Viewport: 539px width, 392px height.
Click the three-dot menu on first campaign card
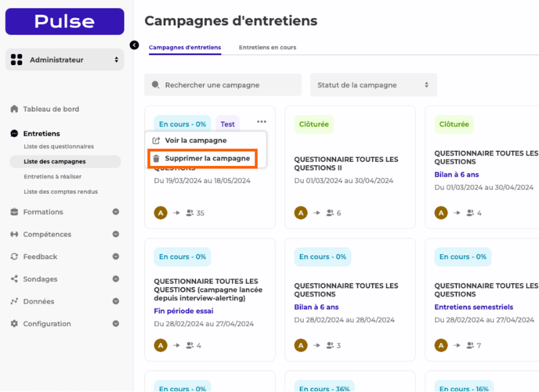[x=261, y=122]
